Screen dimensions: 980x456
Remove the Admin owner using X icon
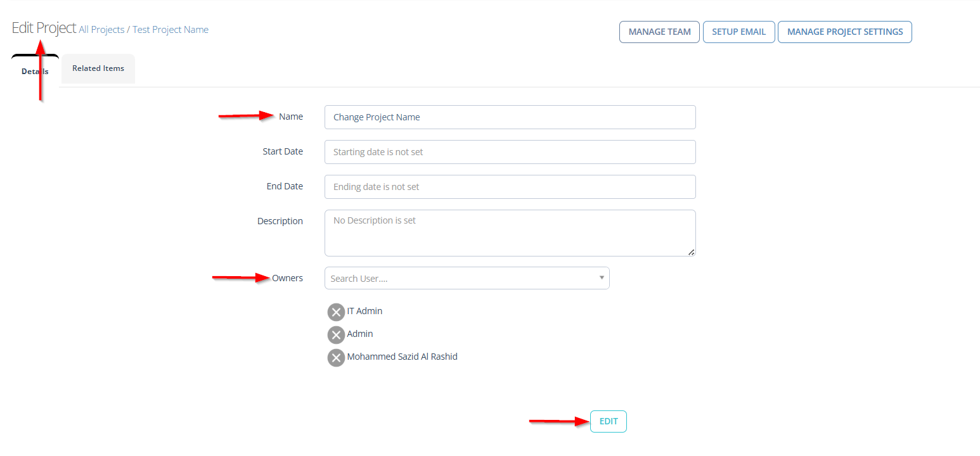[336, 335]
